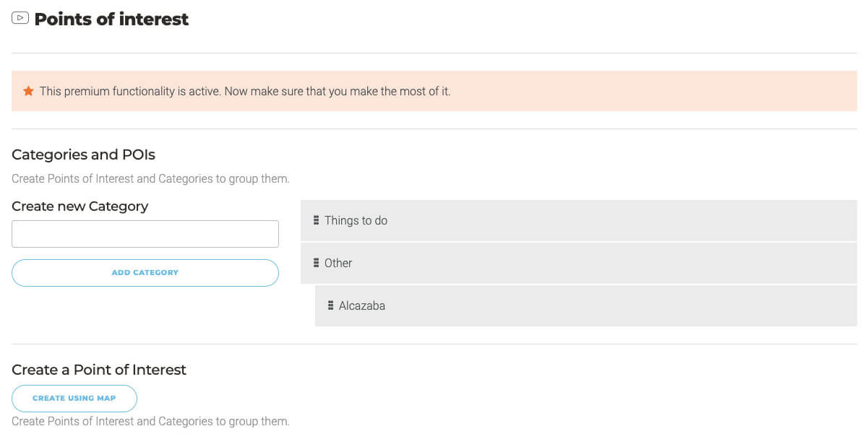Click the premium functionality active notice text
868x439 pixels.
coord(245,92)
